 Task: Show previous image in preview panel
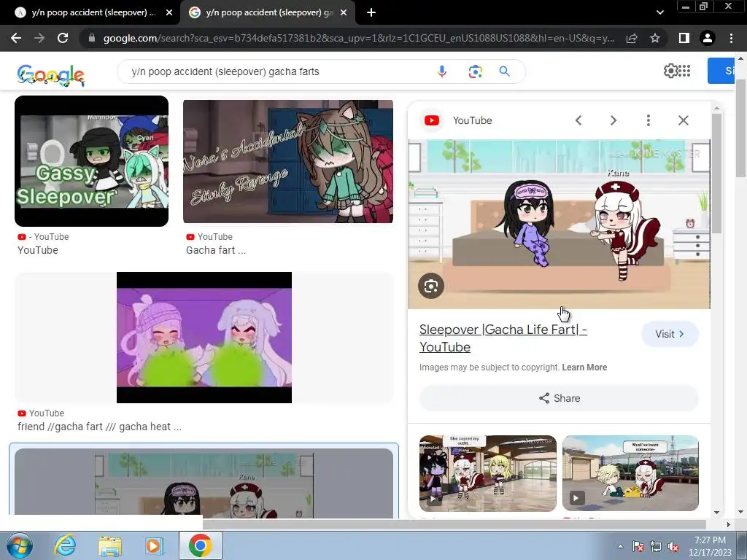coord(578,120)
